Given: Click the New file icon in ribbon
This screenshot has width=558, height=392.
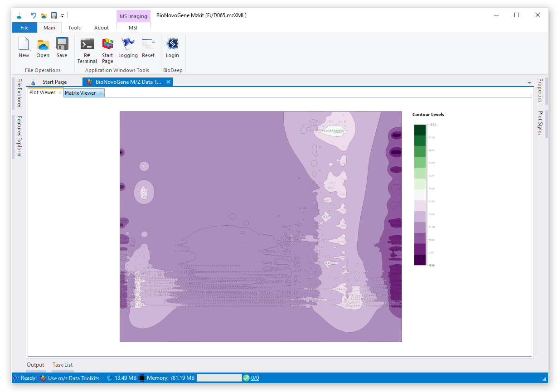Looking at the screenshot, I should (x=24, y=44).
